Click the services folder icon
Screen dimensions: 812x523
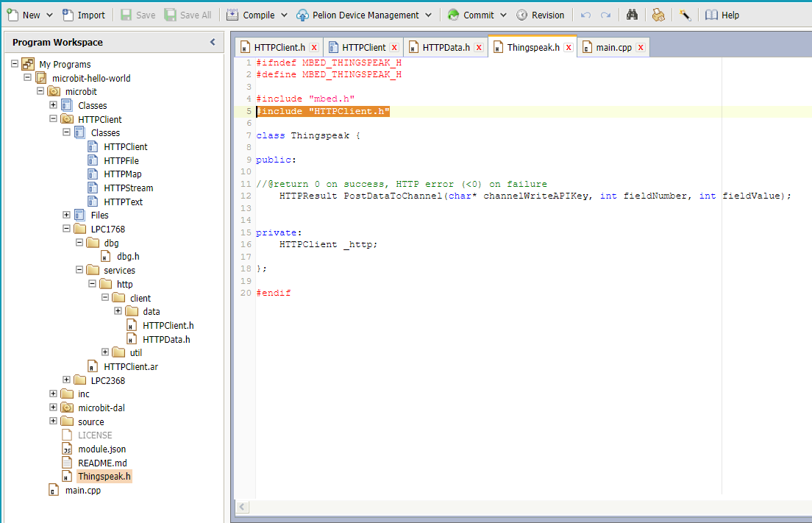coord(93,270)
